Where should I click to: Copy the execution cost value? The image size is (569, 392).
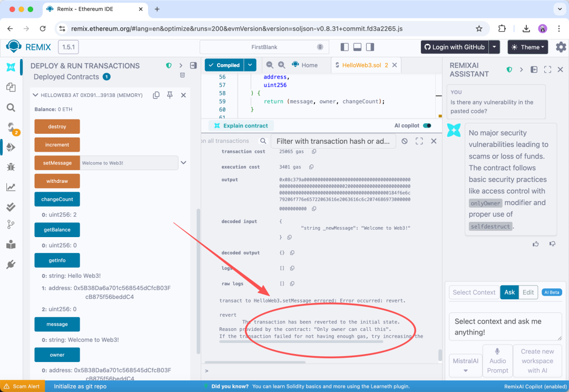(x=311, y=167)
